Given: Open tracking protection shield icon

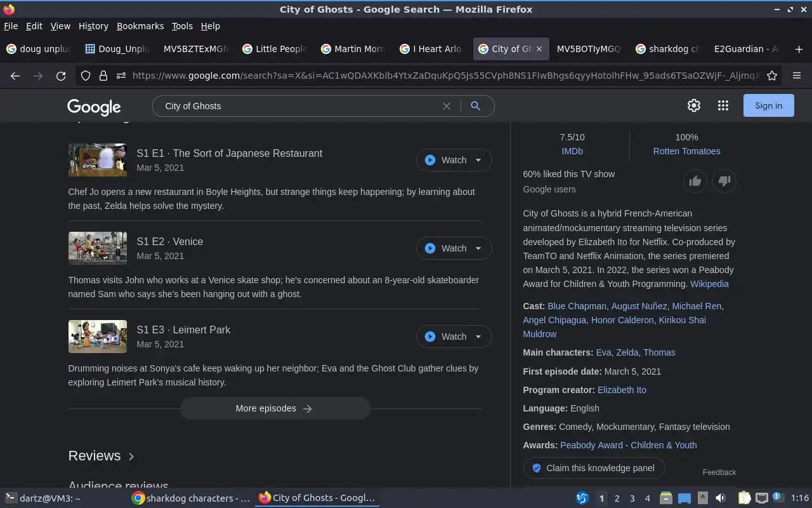Looking at the screenshot, I should tap(86, 76).
